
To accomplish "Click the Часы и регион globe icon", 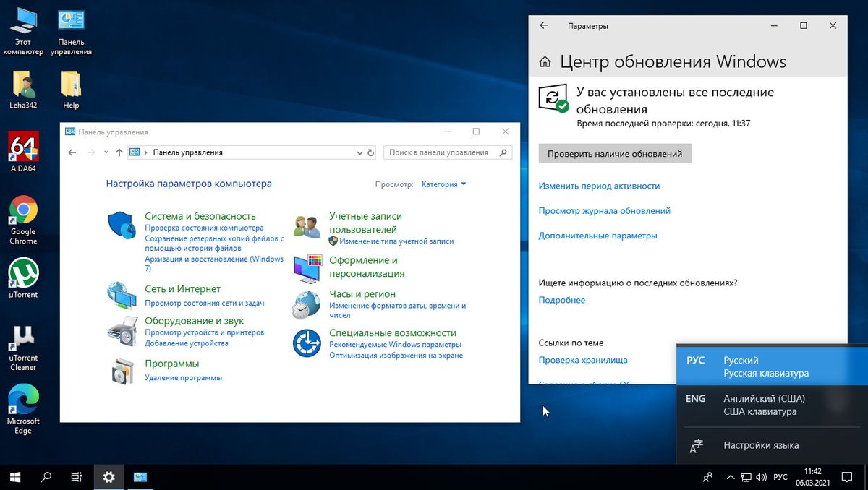I will [x=307, y=305].
